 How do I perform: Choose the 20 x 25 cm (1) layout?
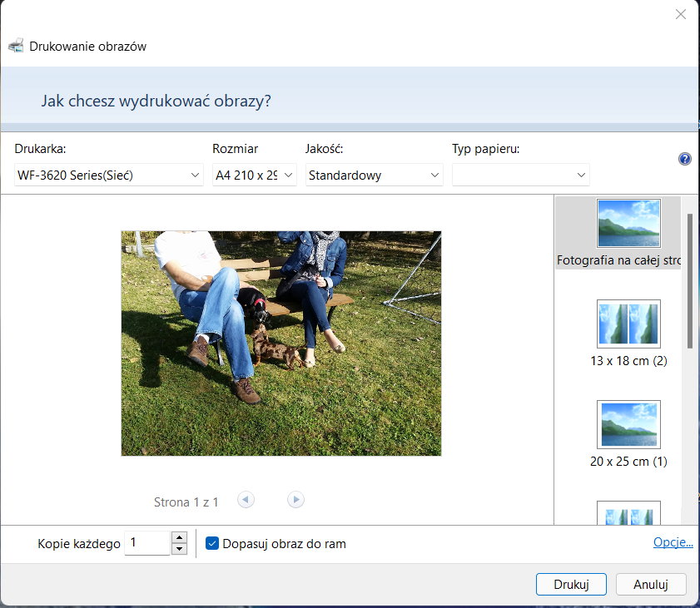[628, 424]
